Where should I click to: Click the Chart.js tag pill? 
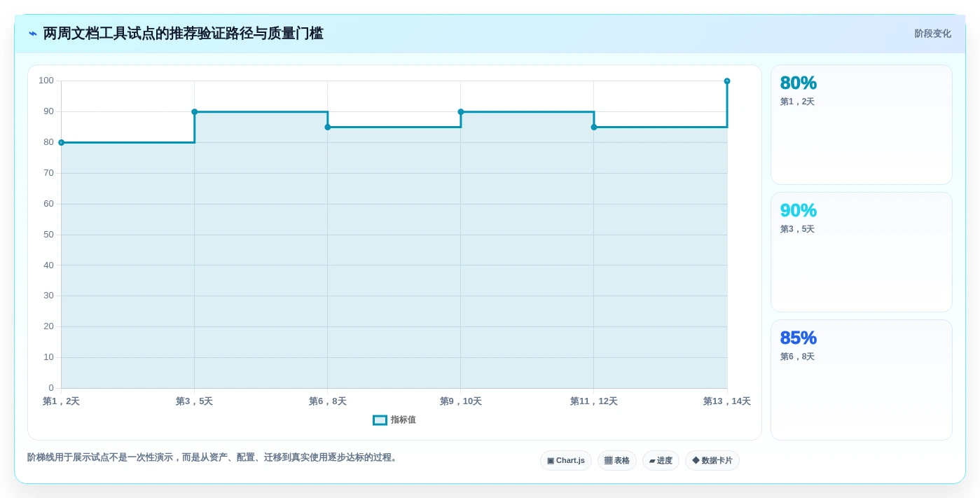[x=566, y=461]
